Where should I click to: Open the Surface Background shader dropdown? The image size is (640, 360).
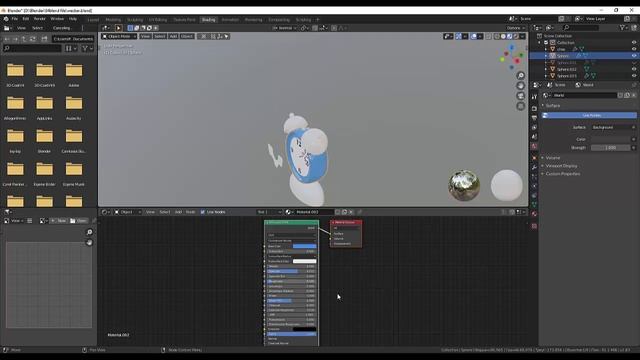[613, 127]
